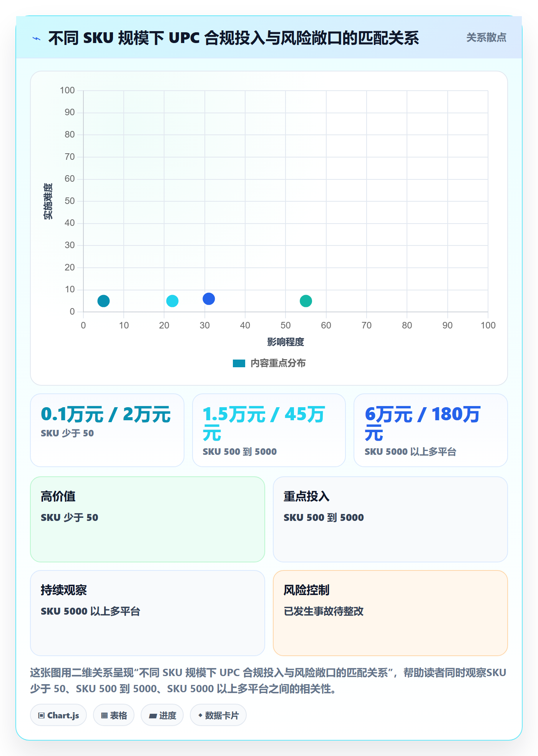Viewport: 538px width, 756px height.
Task: Click the icon inside the Chart.js tag
Action: 42,715
